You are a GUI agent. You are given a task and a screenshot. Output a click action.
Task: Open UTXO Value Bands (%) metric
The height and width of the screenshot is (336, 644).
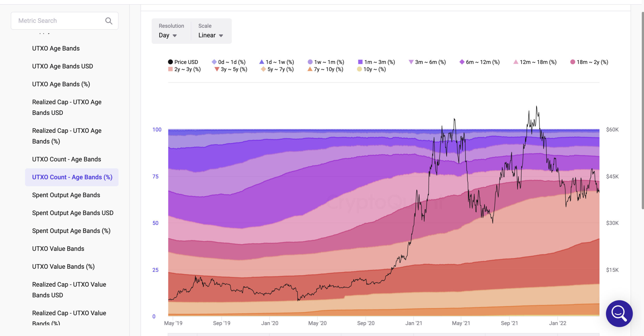click(x=63, y=266)
